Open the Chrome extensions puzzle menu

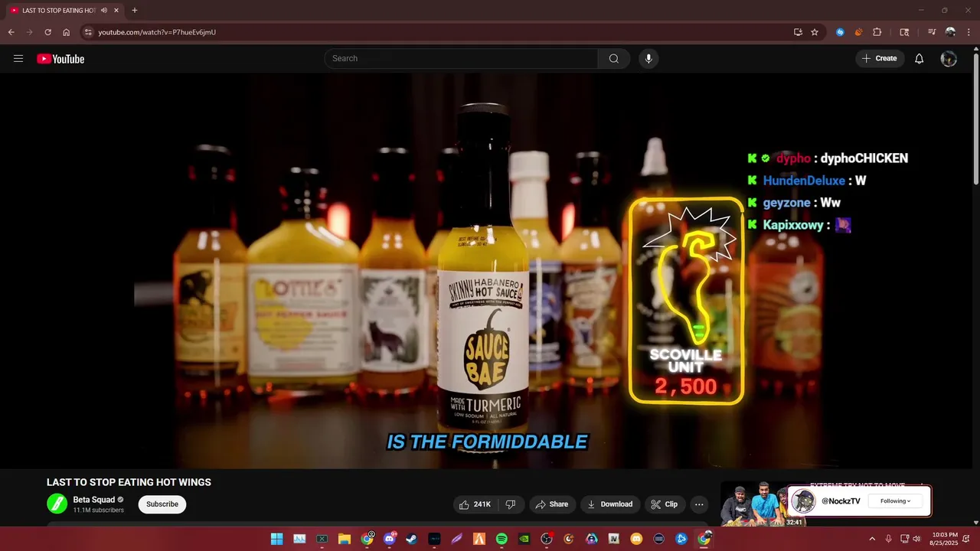pyautogui.click(x=877, y=32)
